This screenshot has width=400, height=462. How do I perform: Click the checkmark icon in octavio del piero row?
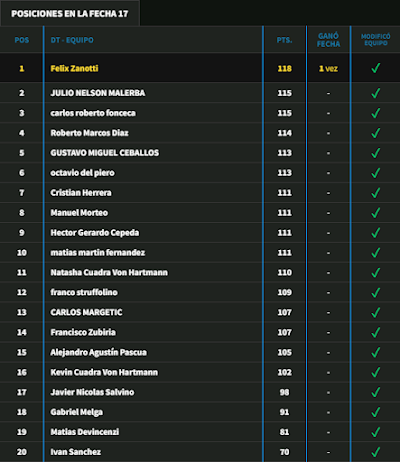coord(376,173)
